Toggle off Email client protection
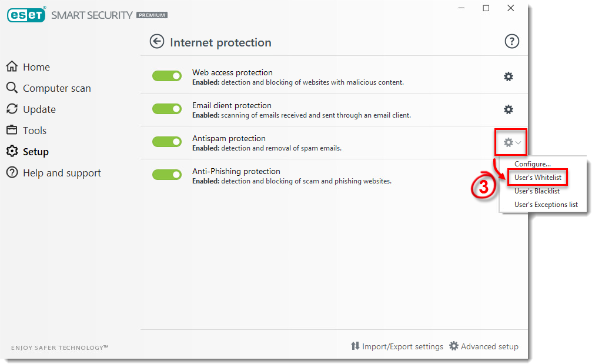This screenshot has width=592, height=364. pos(167,109)
